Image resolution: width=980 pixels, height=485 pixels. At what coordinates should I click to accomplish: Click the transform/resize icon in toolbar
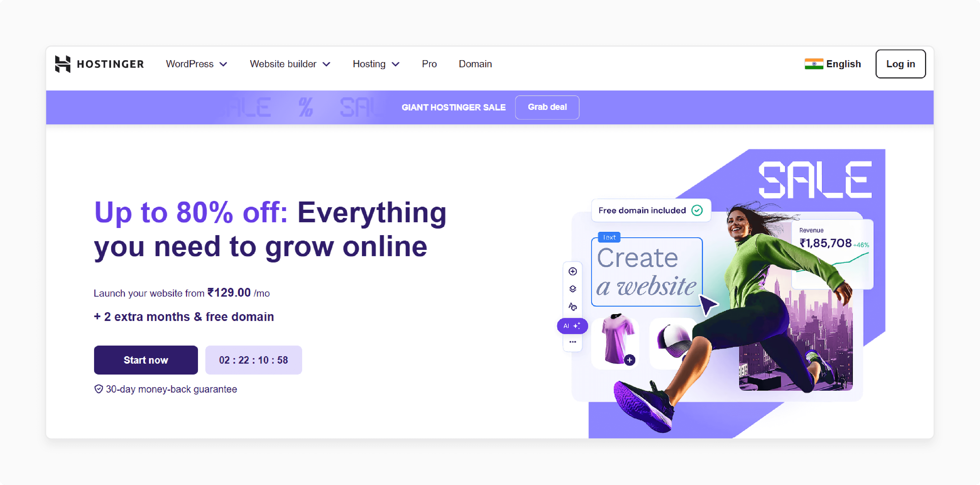[x=573, y=289]
